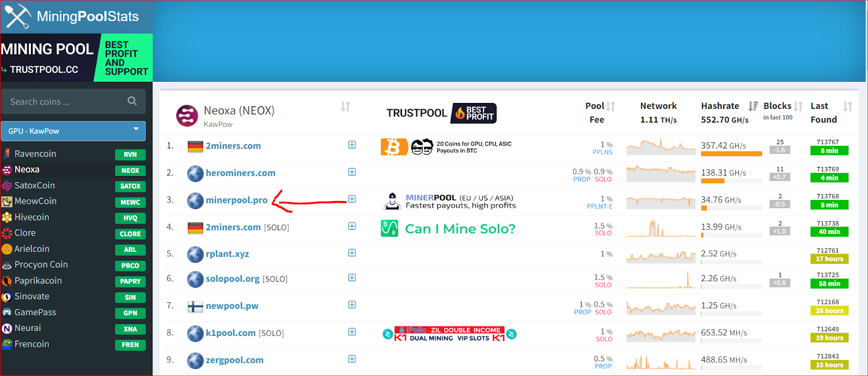Click the Clore sidebar icon
The image size is (868, 376).
pos(7,233)
